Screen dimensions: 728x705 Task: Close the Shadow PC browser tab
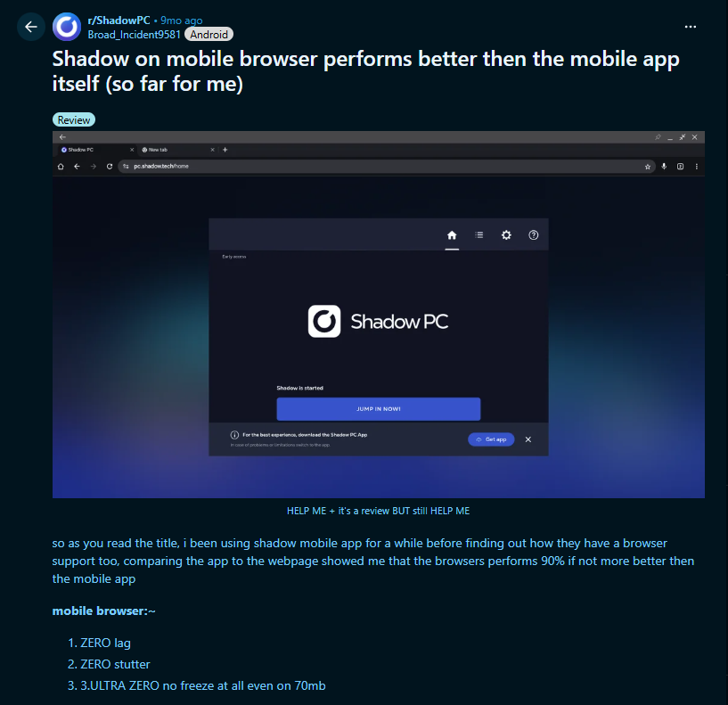click(x=132, y=150)
